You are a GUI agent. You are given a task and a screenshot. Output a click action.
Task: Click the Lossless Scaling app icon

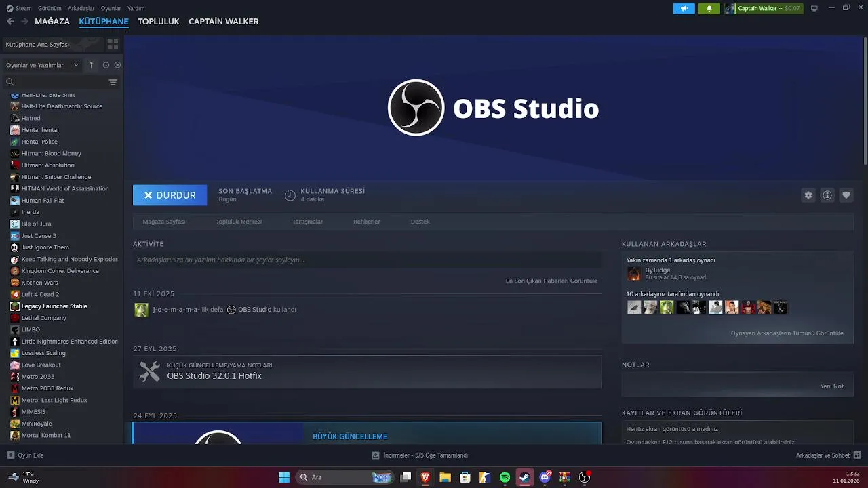15,353
